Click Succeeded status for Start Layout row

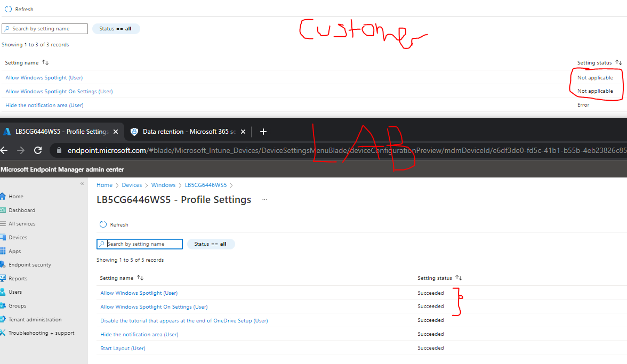[431, 348]
